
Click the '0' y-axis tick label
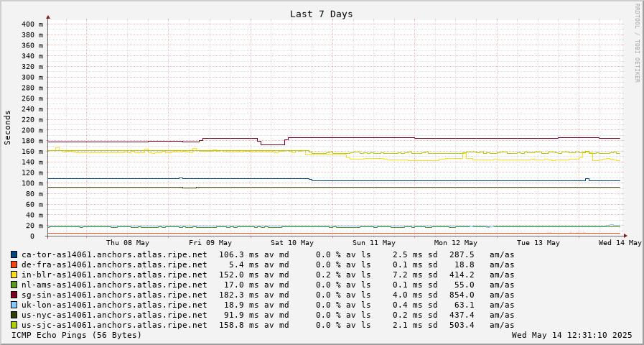pyautogui.click(x=32, y=236)
